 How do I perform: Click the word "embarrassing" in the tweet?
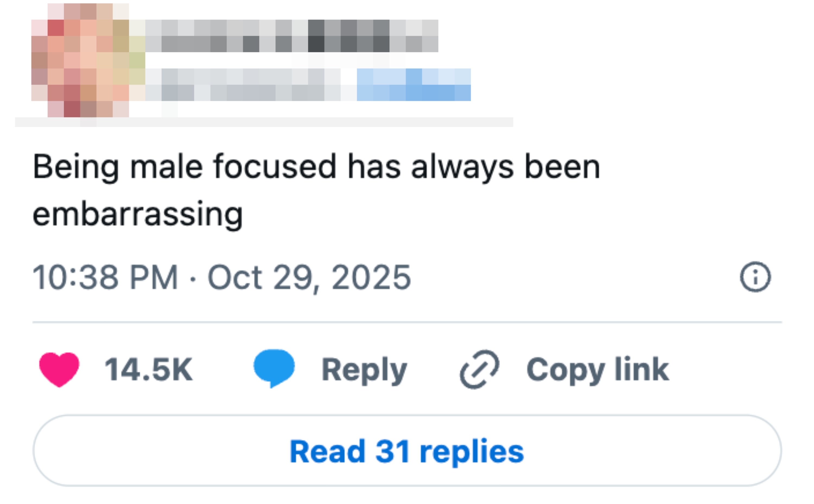click(x=138, y=214)
